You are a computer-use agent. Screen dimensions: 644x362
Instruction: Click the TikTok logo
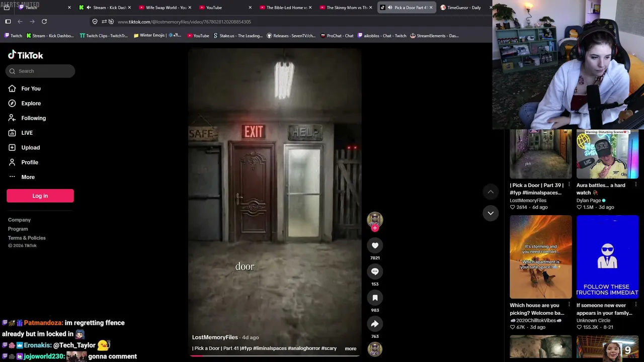coord(25,55)
